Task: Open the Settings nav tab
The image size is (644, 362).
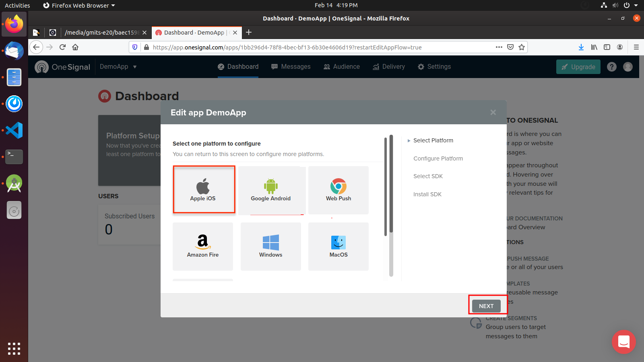Action: [434, 67]
